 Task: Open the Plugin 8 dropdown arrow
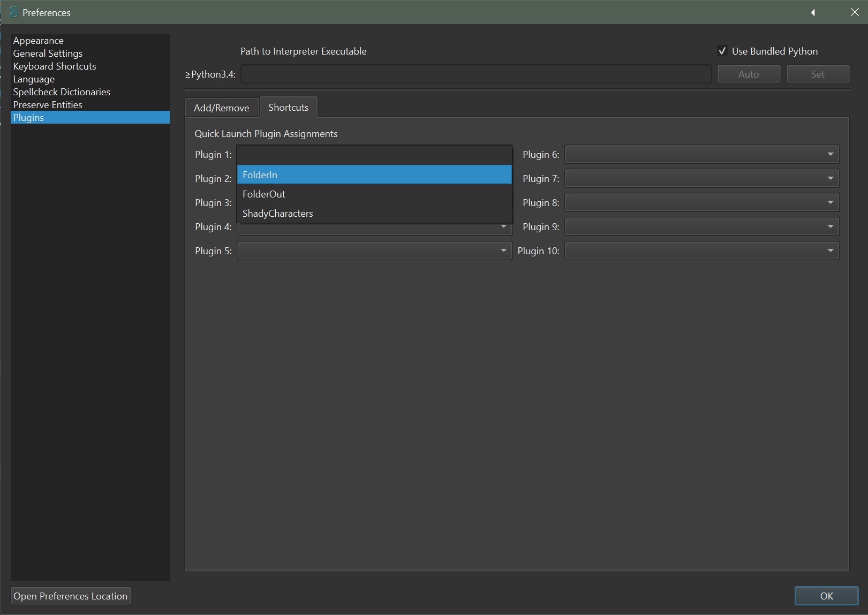[830, 203]
